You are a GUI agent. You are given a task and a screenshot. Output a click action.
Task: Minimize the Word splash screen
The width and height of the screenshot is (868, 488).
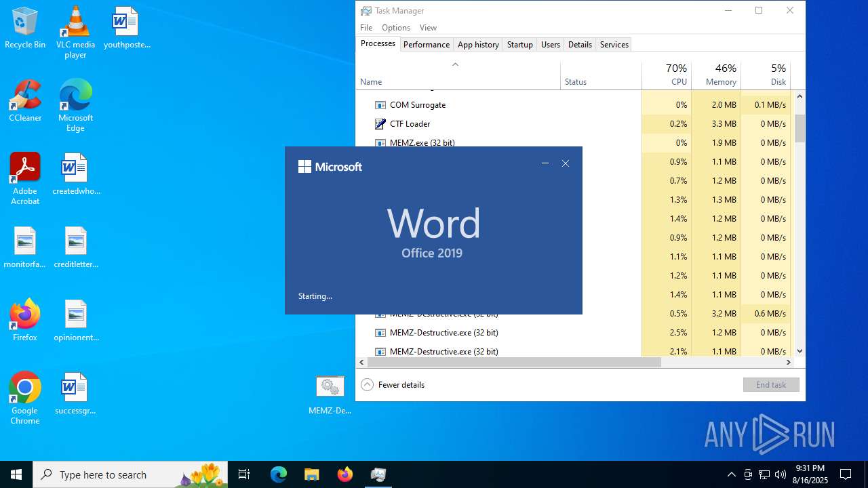[545, 163]
